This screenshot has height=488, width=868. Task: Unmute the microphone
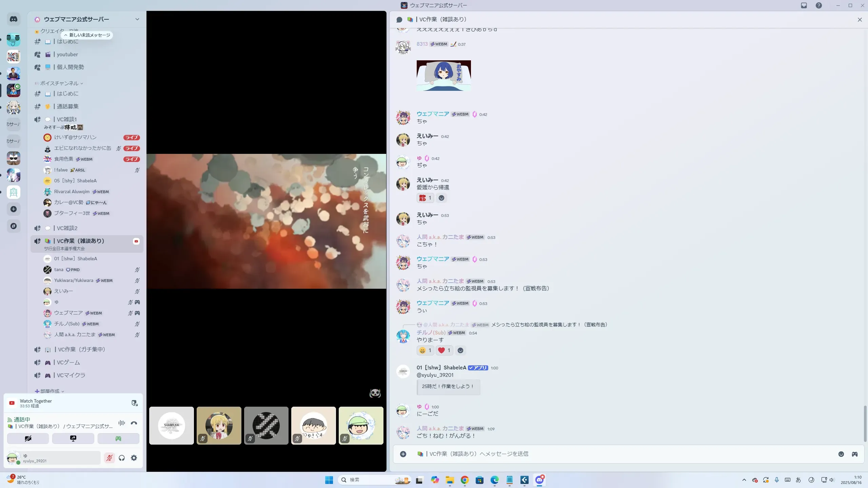click(109, 458)
